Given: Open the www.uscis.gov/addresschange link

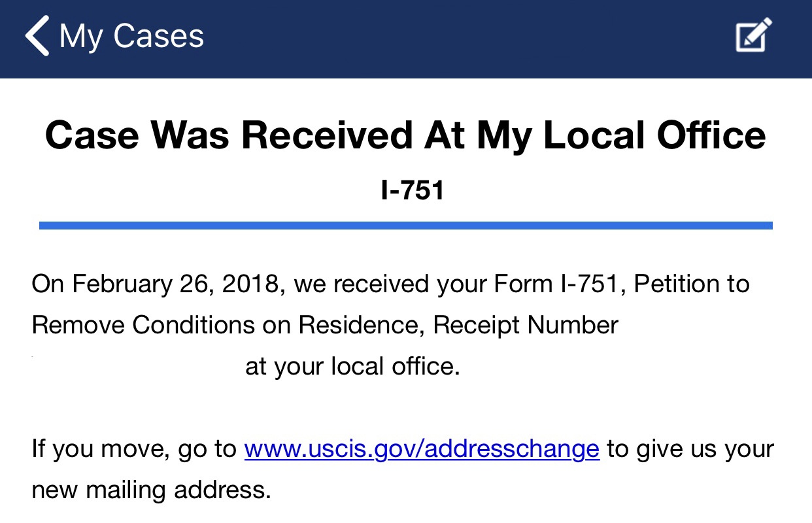Looking at the screenshot, I should click(x=422, y=449).
